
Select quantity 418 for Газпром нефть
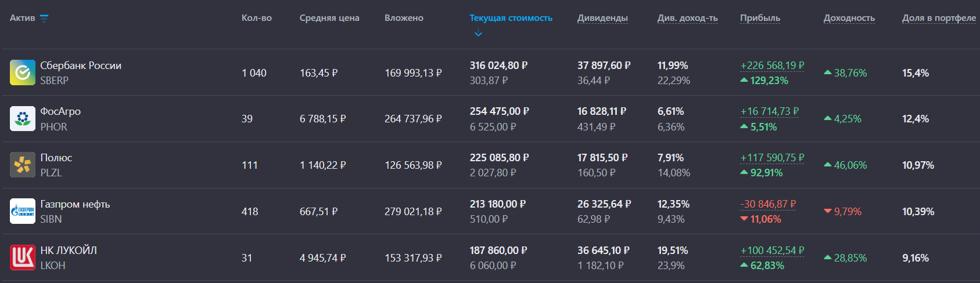coord(250,212)
